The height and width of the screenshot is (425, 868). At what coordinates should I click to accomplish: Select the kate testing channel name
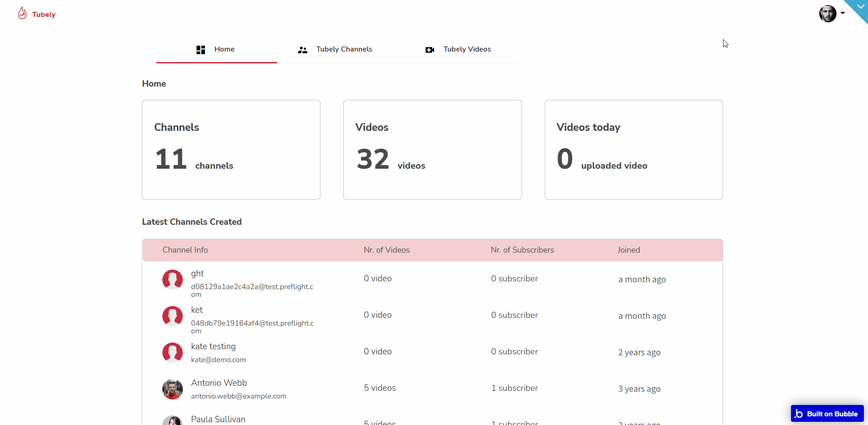click(213, 347)
